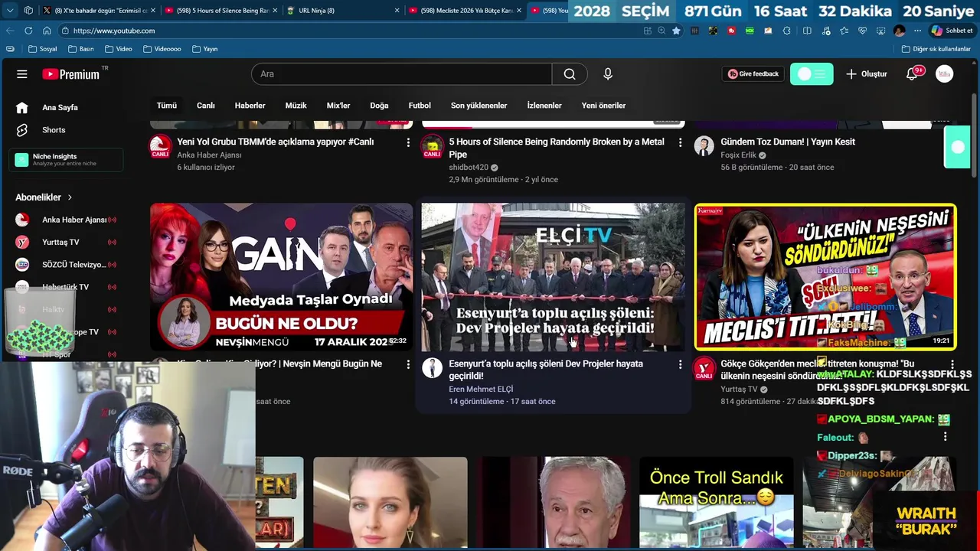The height and width of the screenshot is (551, 980).
Task: Open options menu for Yeni Yol Grubu video
Action: (x=407, y=142)
